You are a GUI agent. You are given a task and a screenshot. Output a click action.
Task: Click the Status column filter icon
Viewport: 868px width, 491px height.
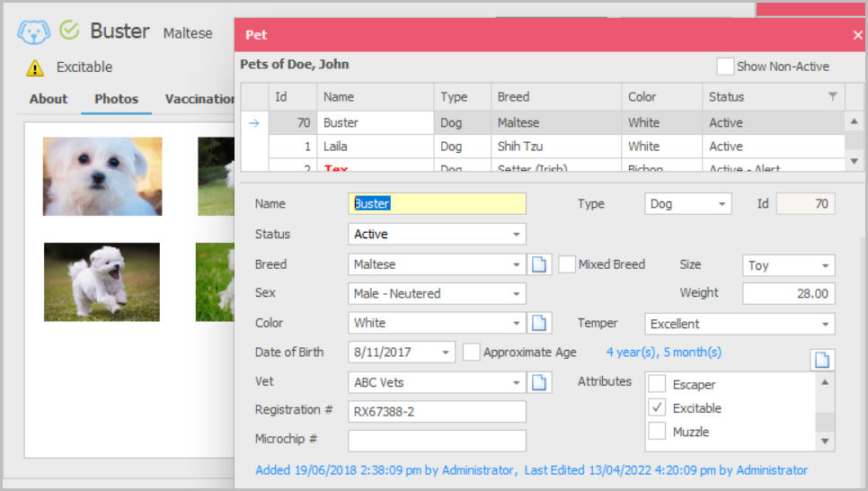coord(832,96)
